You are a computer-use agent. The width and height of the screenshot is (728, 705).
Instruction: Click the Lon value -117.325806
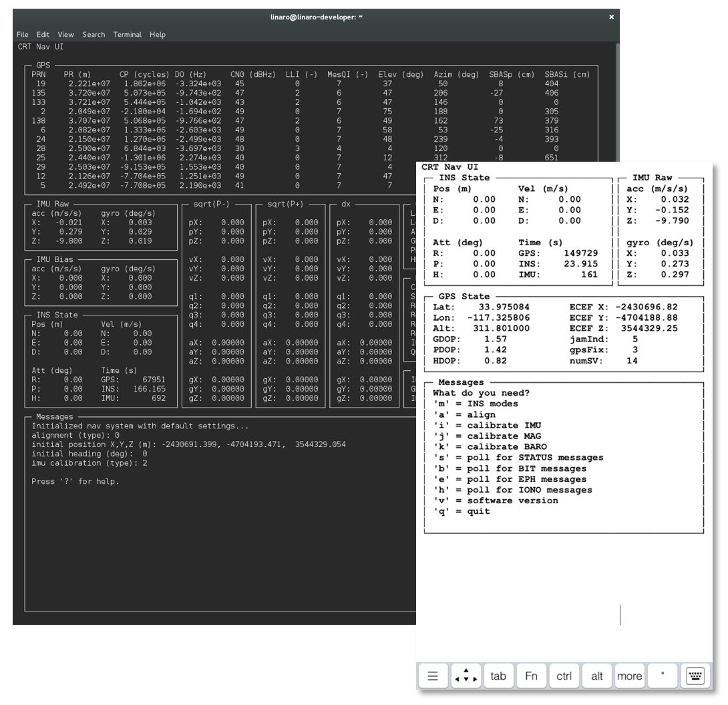498,317
